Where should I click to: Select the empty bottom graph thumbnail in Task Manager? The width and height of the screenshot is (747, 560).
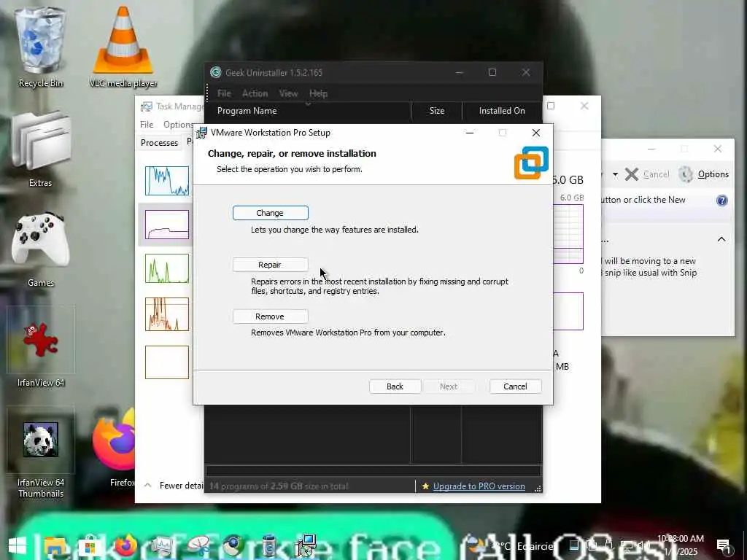coord(167,362)
